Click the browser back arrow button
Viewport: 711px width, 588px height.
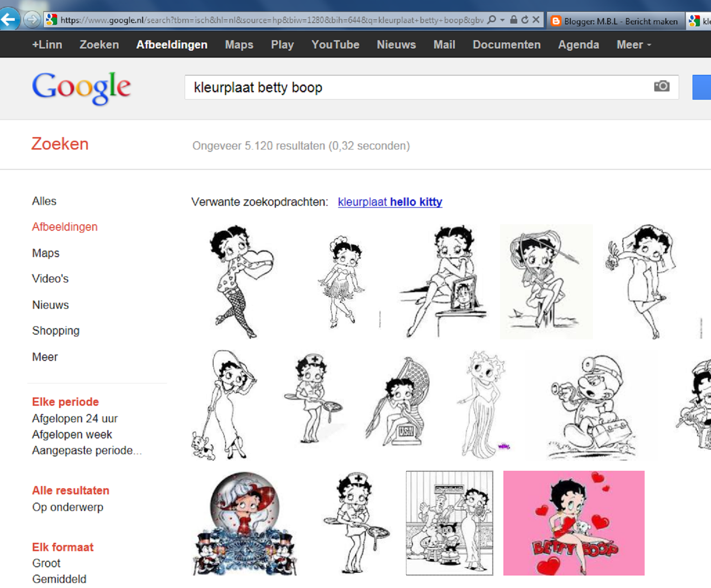[x=9, y=19]
